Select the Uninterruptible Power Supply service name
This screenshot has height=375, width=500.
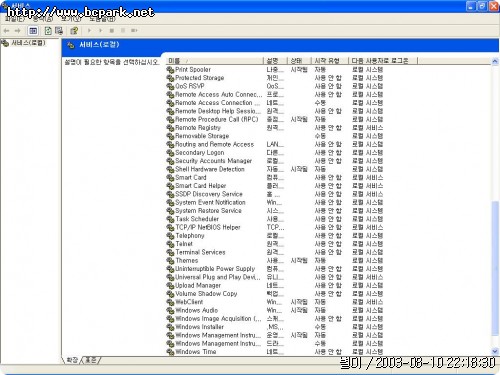pos(215,269)
